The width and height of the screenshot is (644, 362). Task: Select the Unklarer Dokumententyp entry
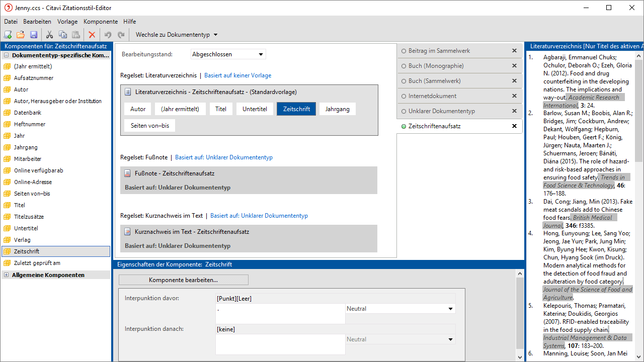tap(441, 111)
